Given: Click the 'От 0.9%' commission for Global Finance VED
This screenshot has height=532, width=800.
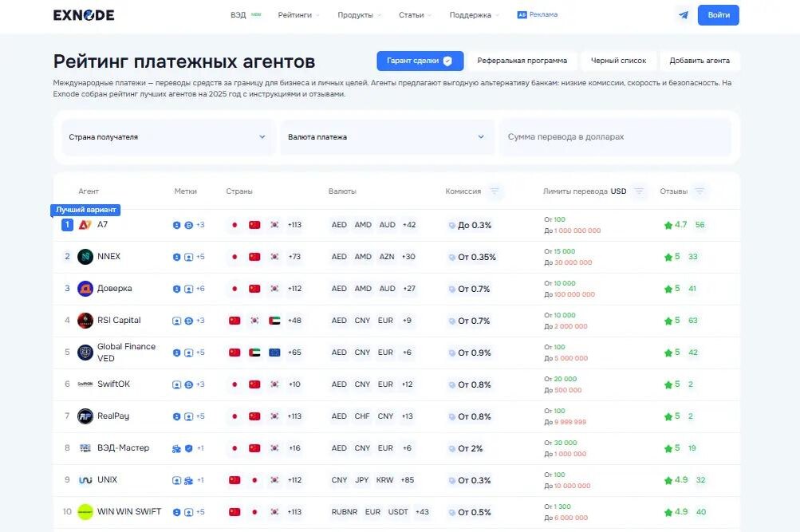Looking at the screenshot, I should tap(475, 353).
